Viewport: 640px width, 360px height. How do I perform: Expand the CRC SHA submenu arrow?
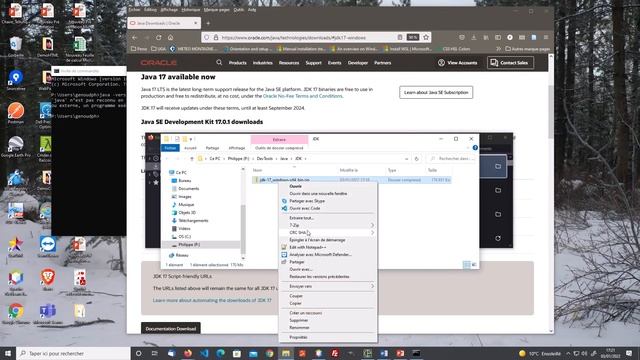(x=372, y=233)
